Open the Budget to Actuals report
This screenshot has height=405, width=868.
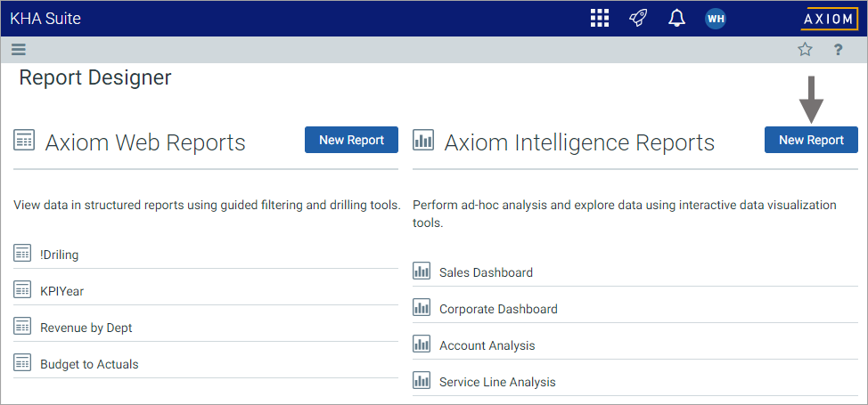[x=89, y=365]
